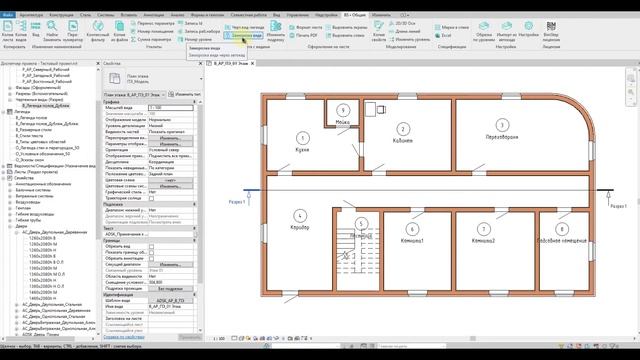Open the Настройки gear icon in ribbon
The image size is (640, 360).
529,29
